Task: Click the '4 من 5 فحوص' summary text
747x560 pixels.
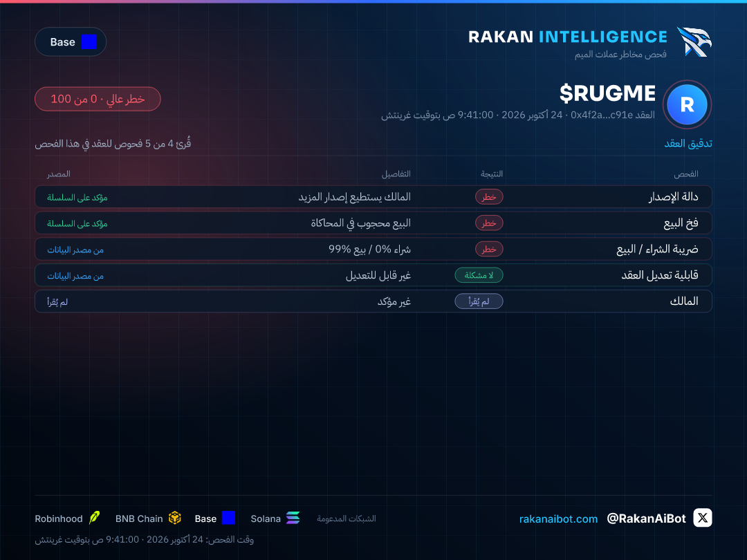Action: click(113, 143)
